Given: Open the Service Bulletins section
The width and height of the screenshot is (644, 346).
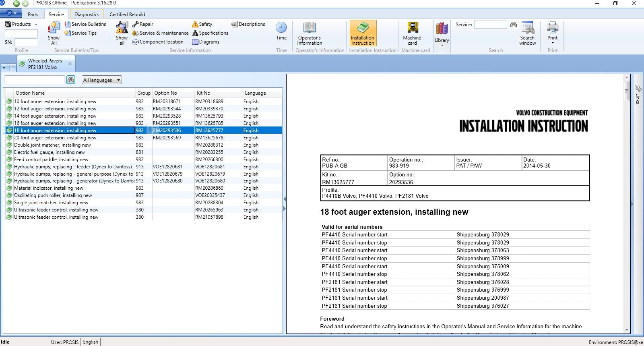Looking at the screenshot, I should [85, 24].
